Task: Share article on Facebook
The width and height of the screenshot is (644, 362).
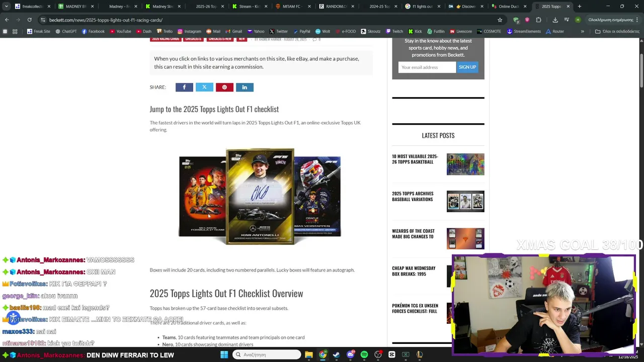Action: [x=184, y=87]
